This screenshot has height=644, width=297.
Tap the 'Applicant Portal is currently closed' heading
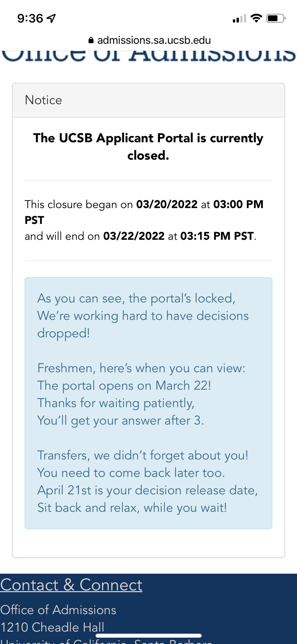(x=148, y=147)
